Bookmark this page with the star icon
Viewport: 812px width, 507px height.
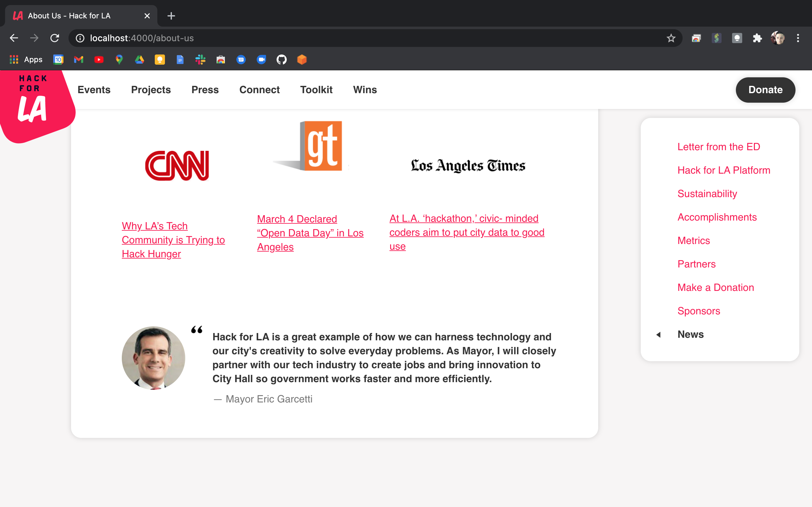click(x=671, y=38)
